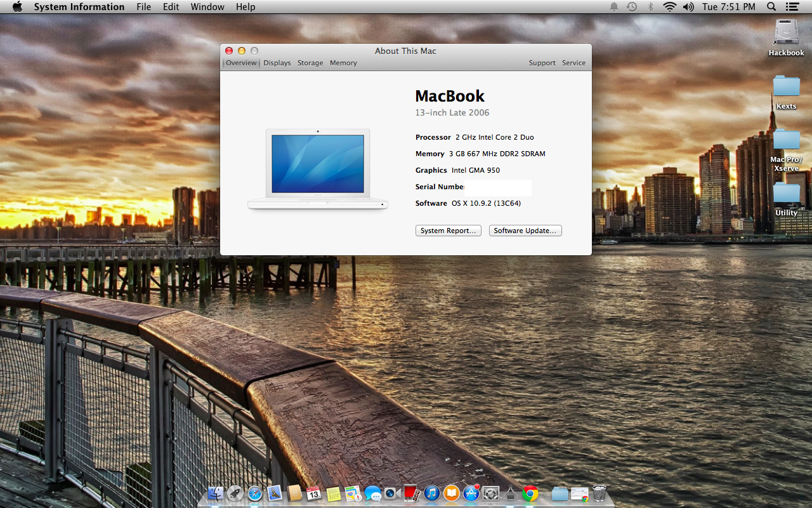Click Software Update button
Viewport: 812px width, 508px height.
click(525, 231)
